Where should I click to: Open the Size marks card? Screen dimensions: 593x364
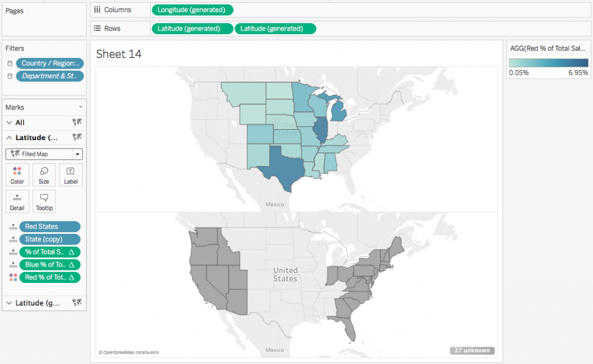44,174
